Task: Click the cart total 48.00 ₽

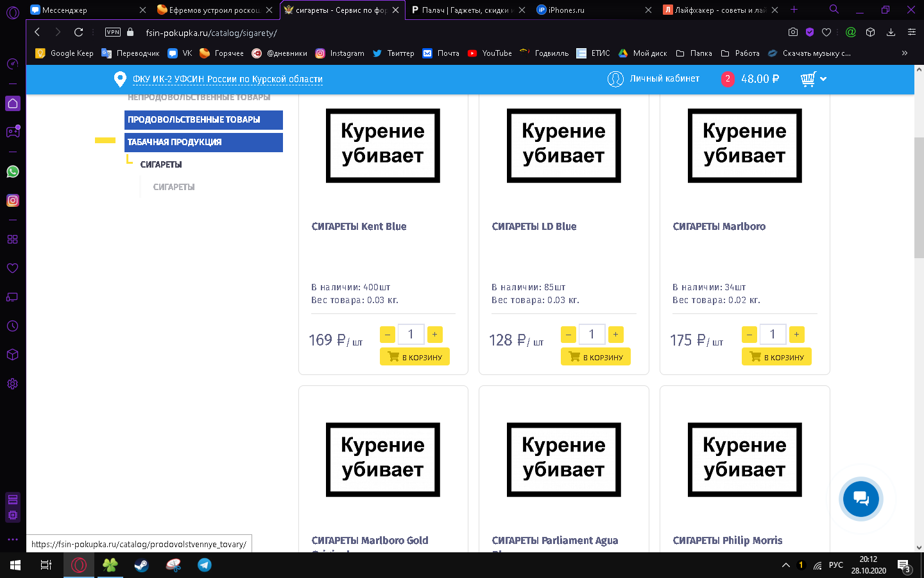Action: click(x=760, y=79)
